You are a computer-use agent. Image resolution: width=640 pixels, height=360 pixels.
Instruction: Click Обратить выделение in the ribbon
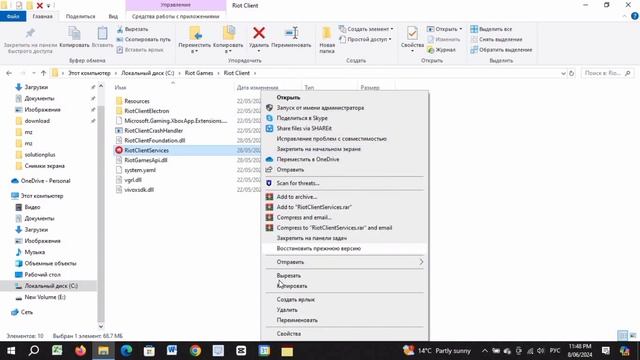501,50
